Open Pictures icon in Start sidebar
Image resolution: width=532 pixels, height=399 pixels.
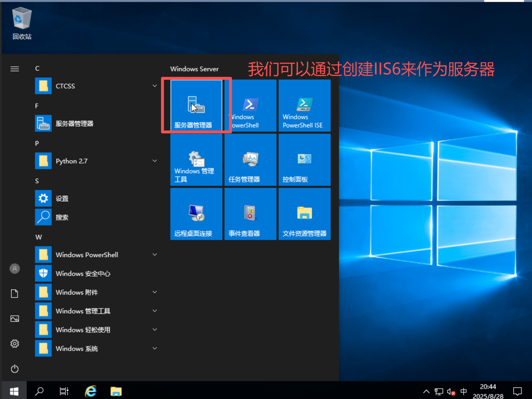point(15,319)
